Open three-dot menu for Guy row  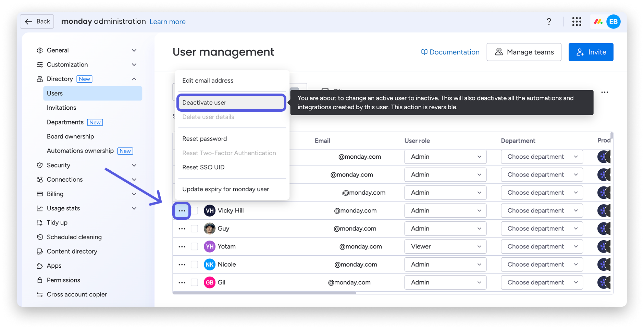(182, 229)
